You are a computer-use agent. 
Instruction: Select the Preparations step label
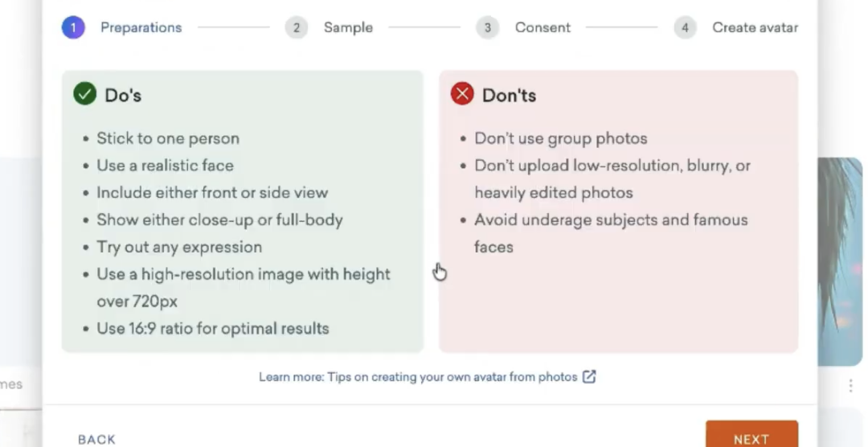coord(141,27)
